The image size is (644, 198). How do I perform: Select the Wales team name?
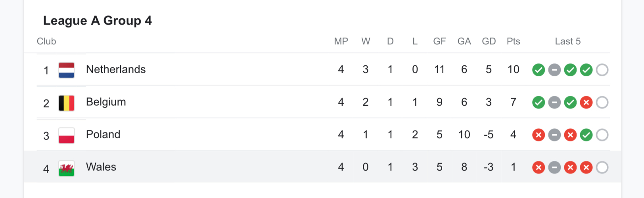[101, 167]
